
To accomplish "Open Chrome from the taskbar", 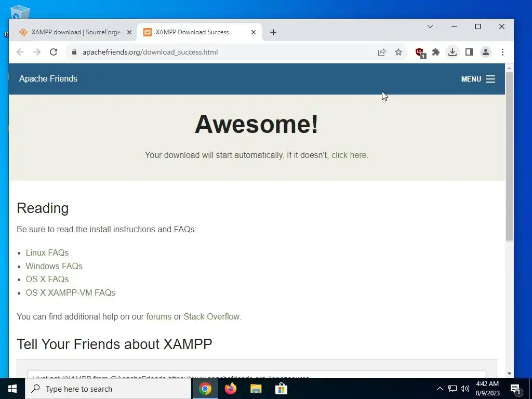I will click(205, 389).
